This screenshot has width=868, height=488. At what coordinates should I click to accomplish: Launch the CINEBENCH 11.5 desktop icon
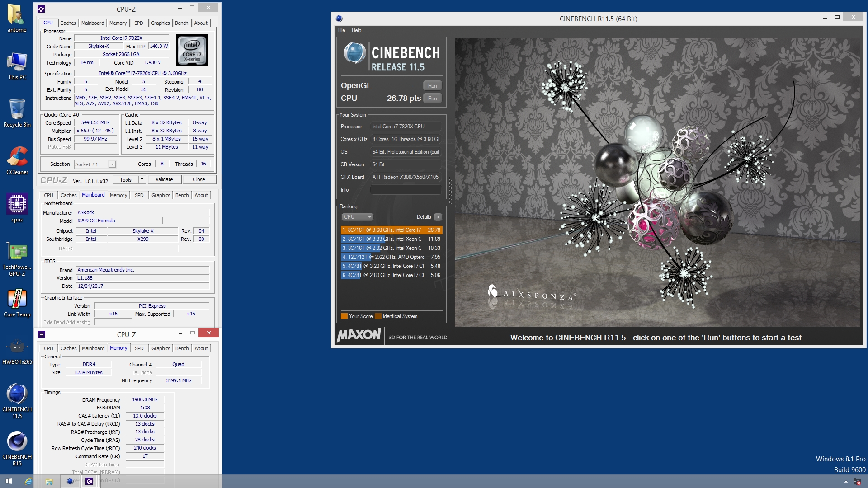click(x=17, y=401)
